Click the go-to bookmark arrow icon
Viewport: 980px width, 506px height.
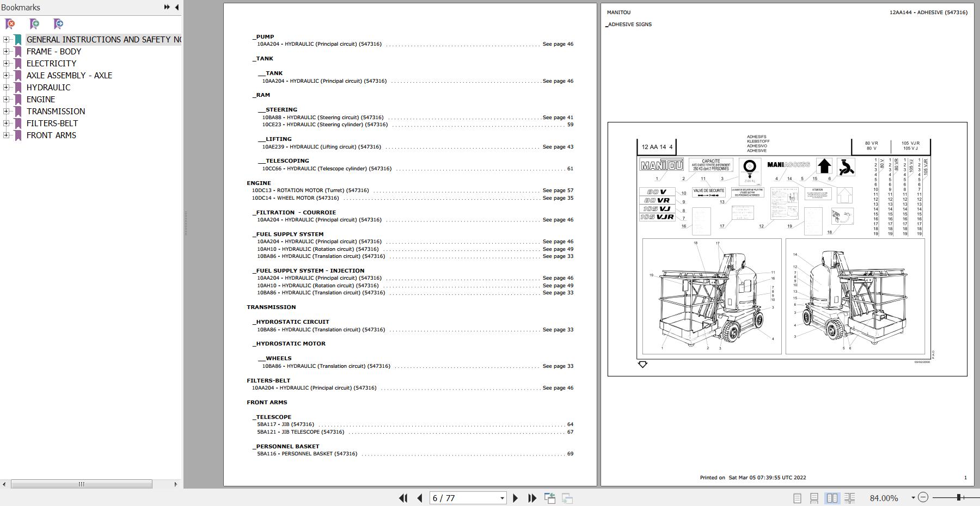click(58, 24)
